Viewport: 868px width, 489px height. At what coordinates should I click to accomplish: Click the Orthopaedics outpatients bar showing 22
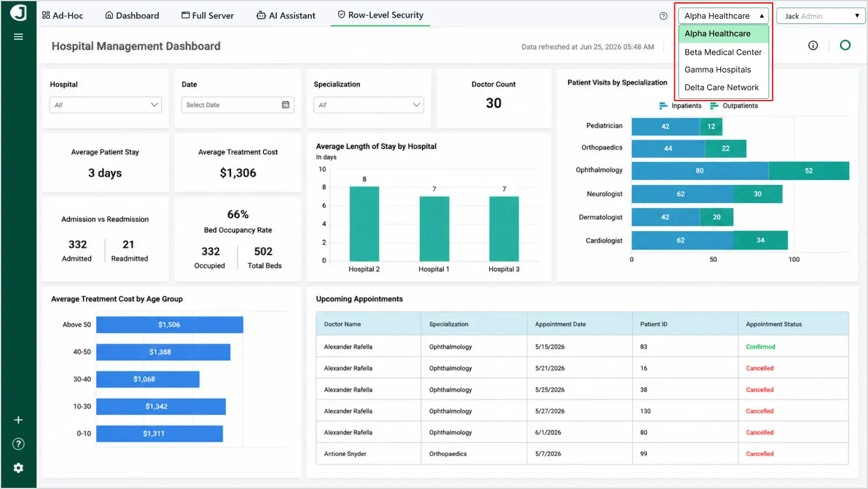pyautogui.click(x=726, y=149)
